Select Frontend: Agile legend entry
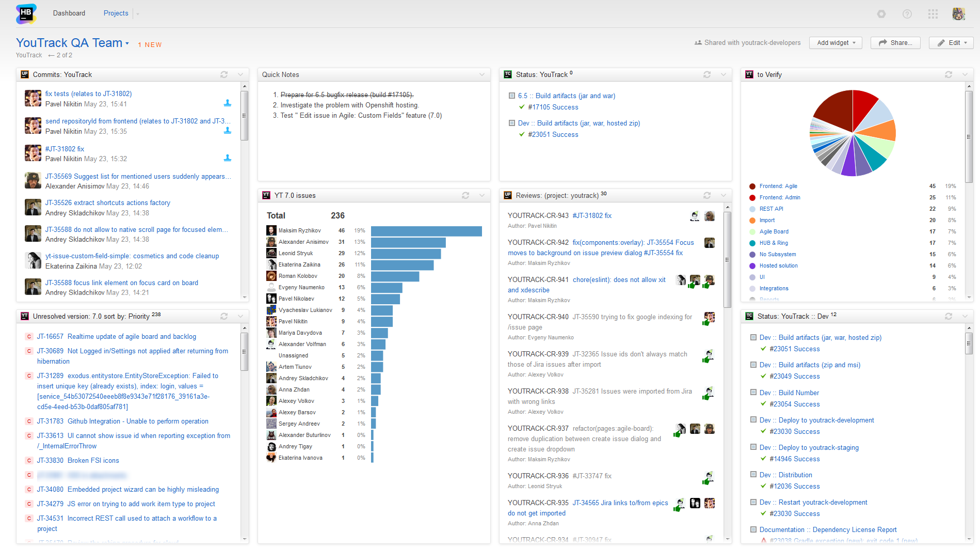 [778, 186]
